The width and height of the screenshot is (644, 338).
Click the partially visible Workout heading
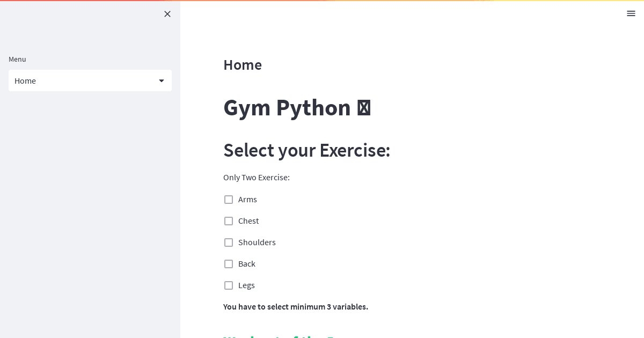pos(279,337)
